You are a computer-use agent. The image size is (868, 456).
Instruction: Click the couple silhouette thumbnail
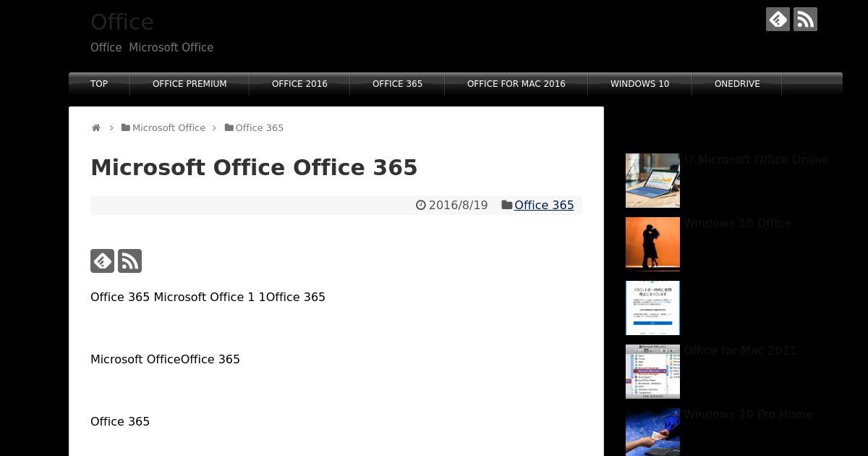tap(652, 244)
